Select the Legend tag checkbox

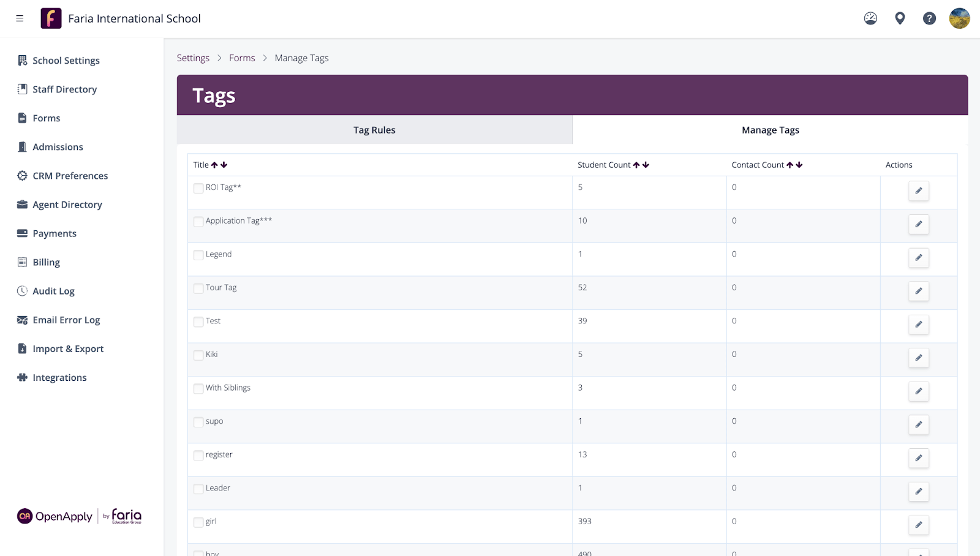pyautogui.click(x=198, y=255)
